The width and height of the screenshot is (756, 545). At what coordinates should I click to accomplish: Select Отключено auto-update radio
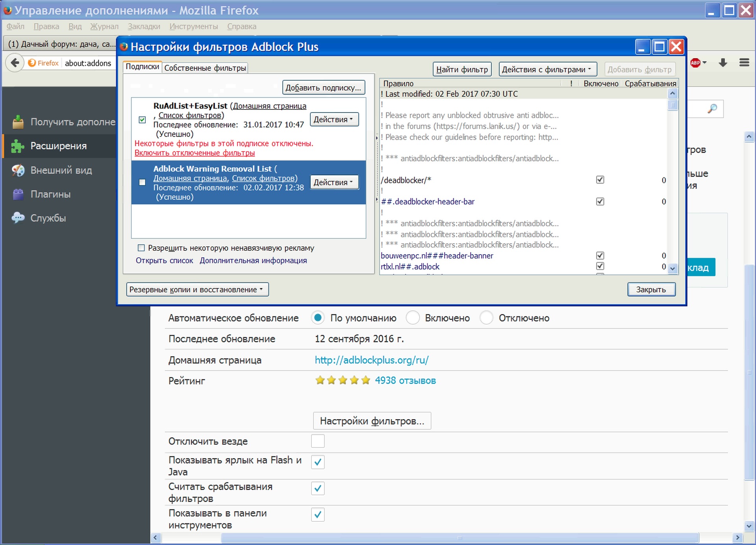tap(487, 318)
